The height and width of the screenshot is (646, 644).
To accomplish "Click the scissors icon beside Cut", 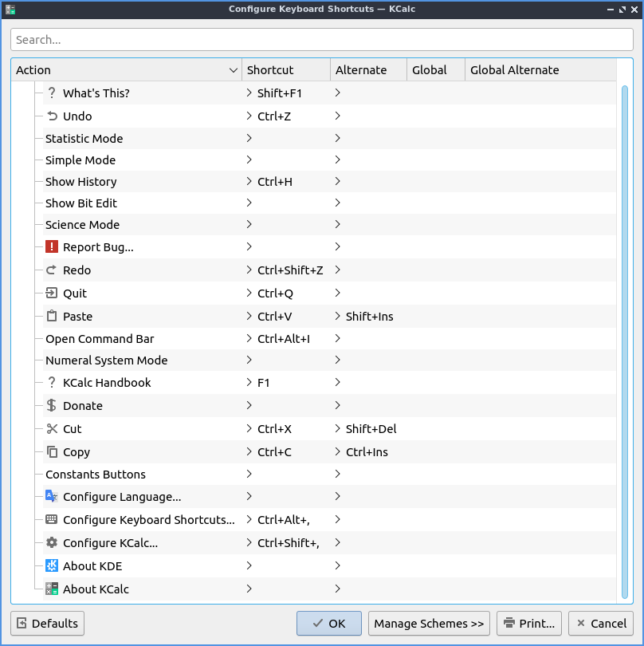I will (x=53, y=429).
